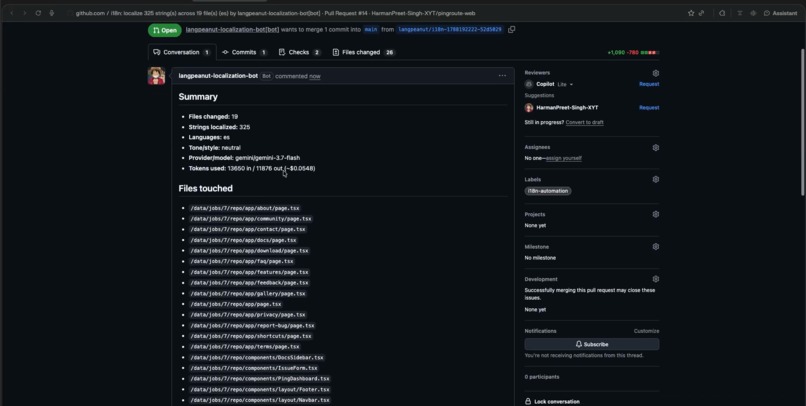
Task: Click the Files touched heading
Action: [x=206, y=189]
